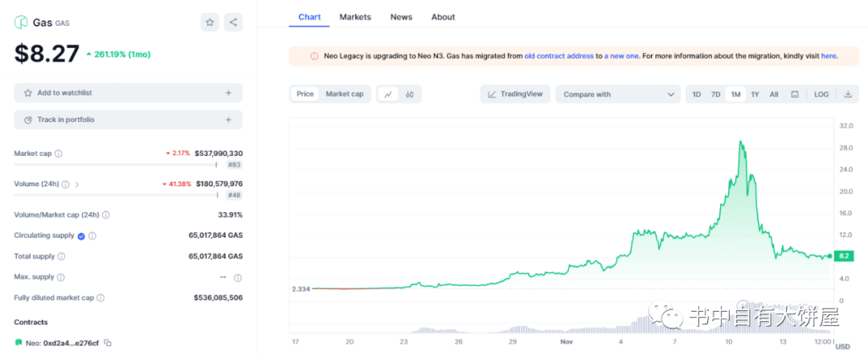868x355 pixels.
Task: Toggle the chart to Market cap
Action: (344, 94)
